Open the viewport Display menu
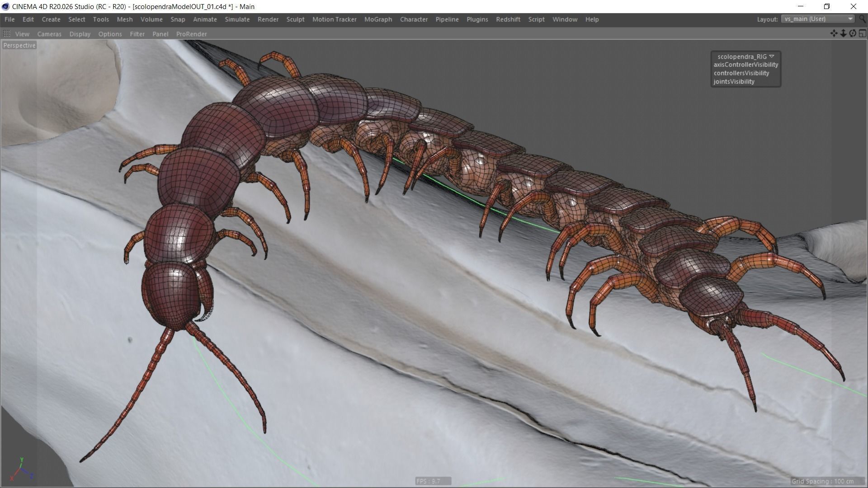868x488 pixels. pos(80,34)
